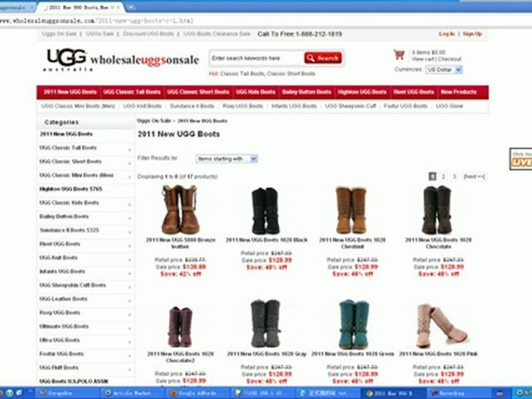Open 'UGG Sheepskin Cuff Boots' sidebar category
The width and height of the screenshot is (532, 399).
click(73, 285)
